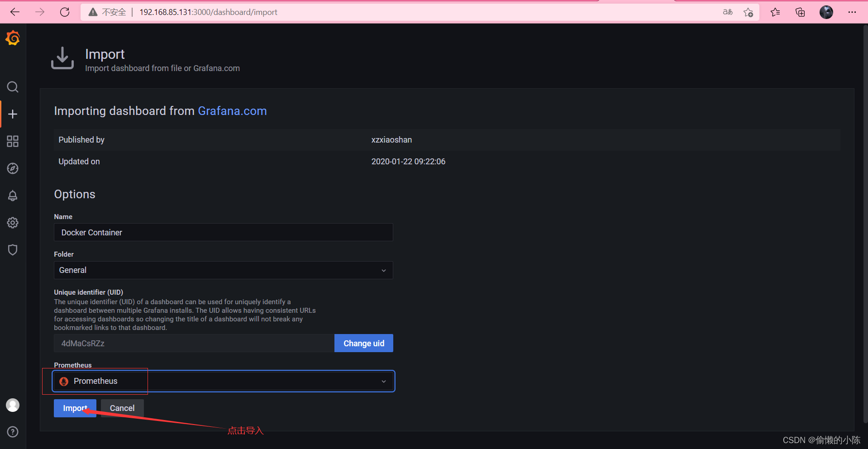This screenshot has height=449, width=868.
Task: Go back with browser back arrow
Action: pos(15,12)
